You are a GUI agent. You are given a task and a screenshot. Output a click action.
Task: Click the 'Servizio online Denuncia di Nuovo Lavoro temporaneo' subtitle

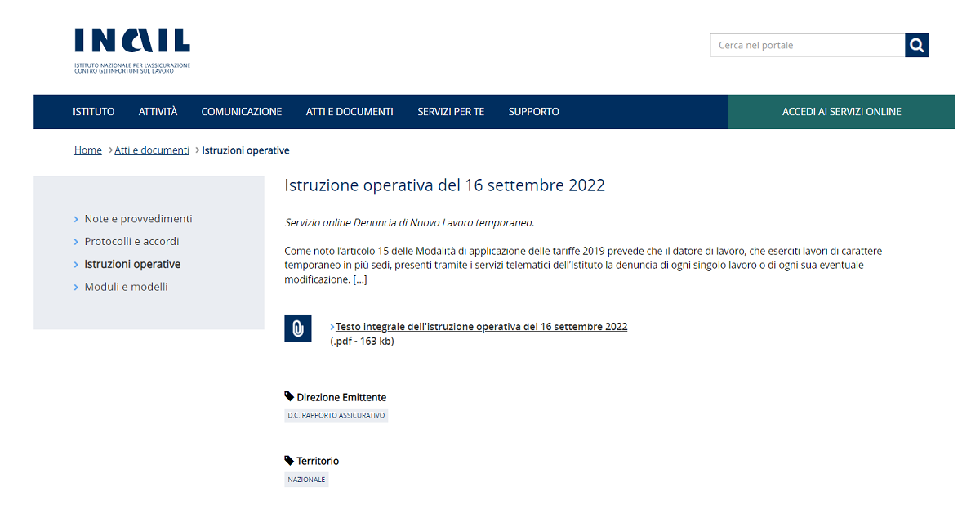tap(409, 222)
